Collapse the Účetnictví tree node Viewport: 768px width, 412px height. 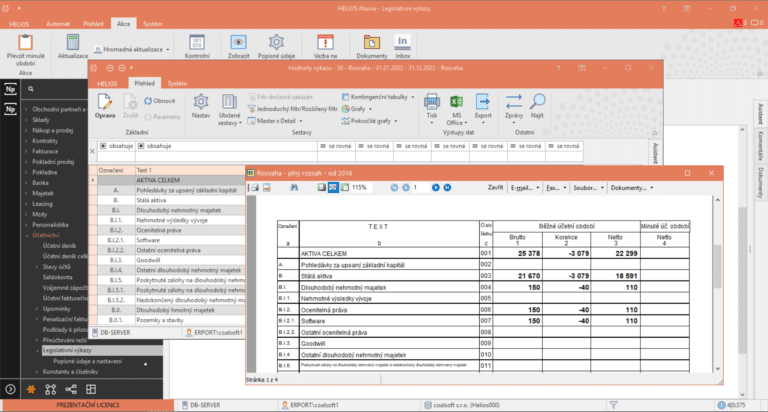pos(27,235)
